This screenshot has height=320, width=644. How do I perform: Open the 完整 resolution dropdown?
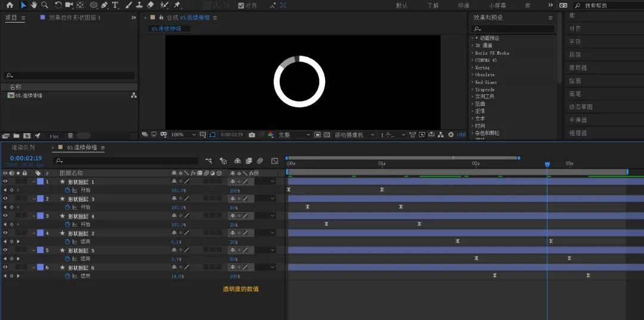click(x=295, y=134)
